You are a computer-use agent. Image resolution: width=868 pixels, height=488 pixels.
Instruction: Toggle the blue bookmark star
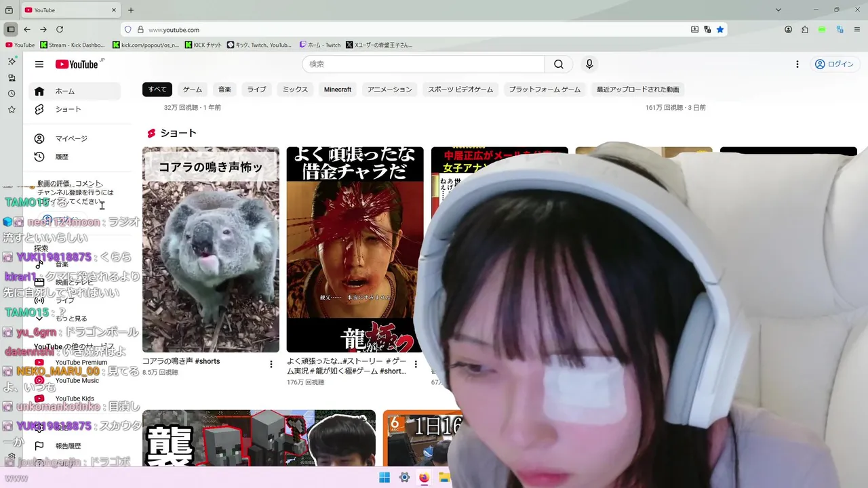click(x=720, y=30)
